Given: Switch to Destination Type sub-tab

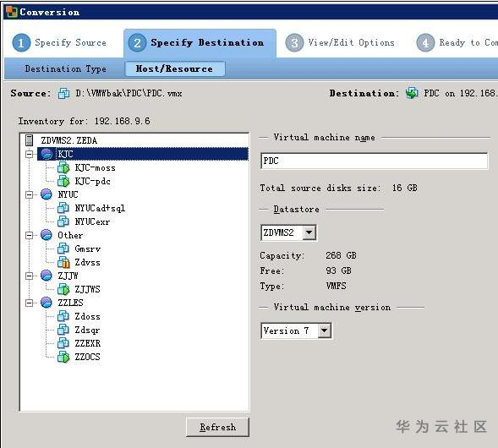Looking at the screenshot, I should [x=66, y=68].
